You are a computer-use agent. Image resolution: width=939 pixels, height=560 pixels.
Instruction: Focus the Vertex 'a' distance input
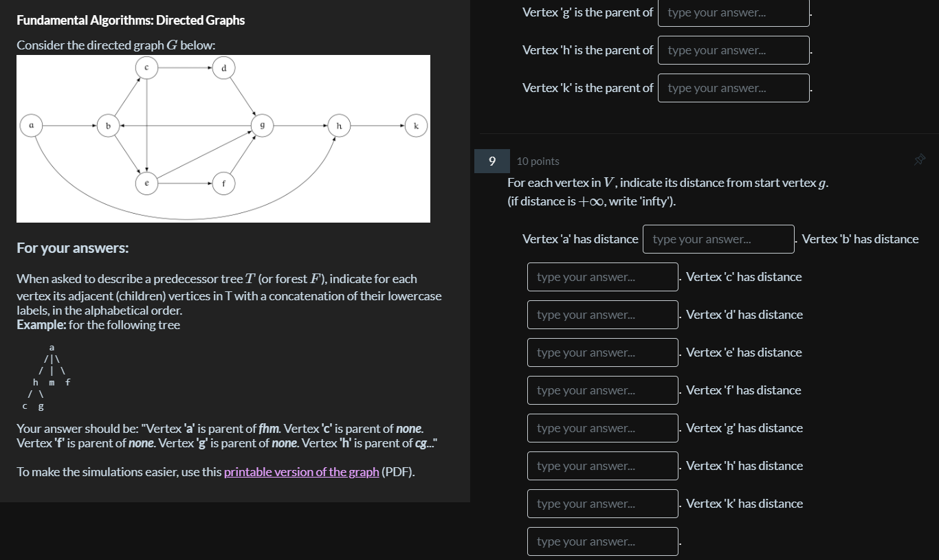(718, 238)
